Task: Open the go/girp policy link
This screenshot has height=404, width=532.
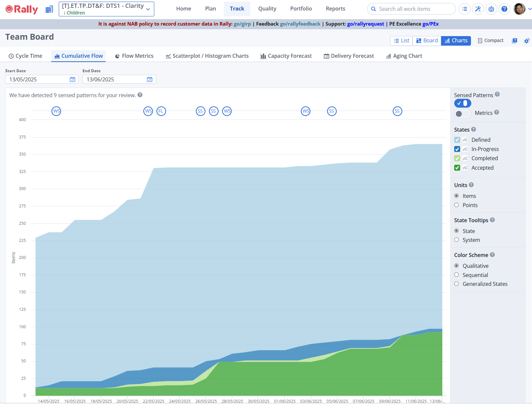Action: pos(242,24)
